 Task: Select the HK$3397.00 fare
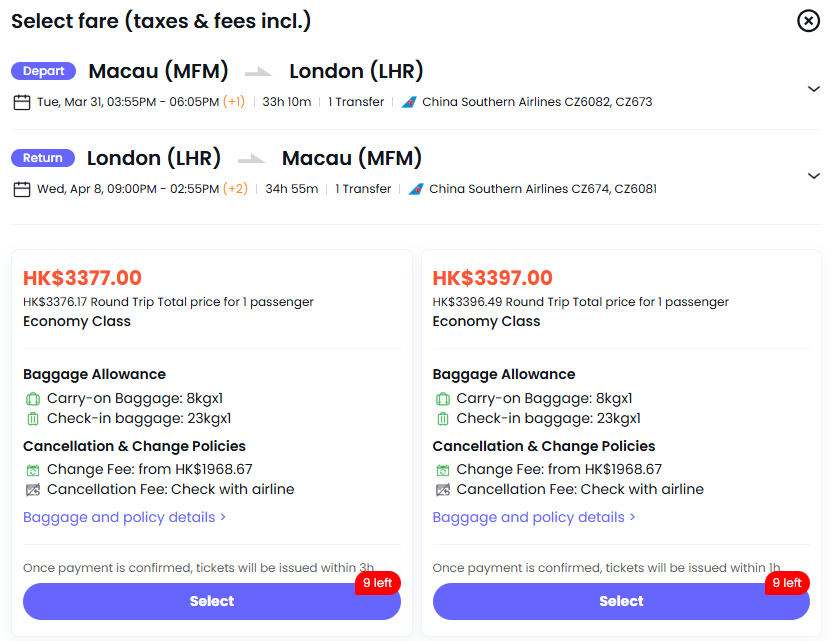(x=621, y=601)
